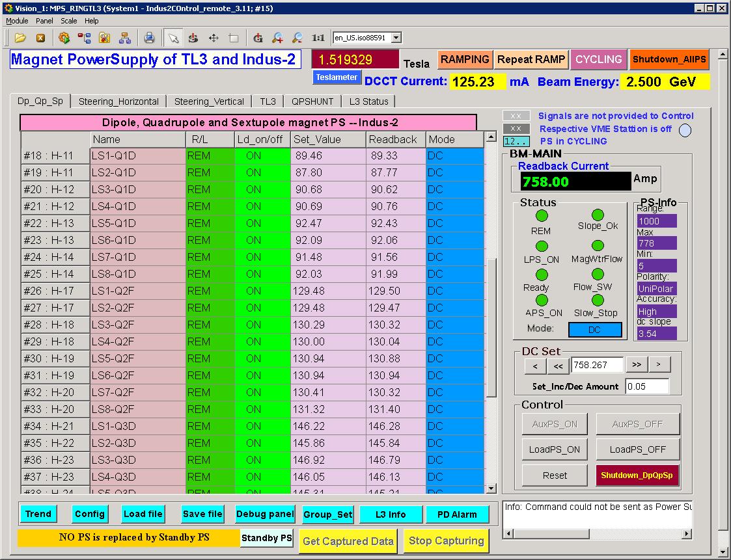
Task: Click the Slow_Stop status LED
Action: click(x=598, y=300)
